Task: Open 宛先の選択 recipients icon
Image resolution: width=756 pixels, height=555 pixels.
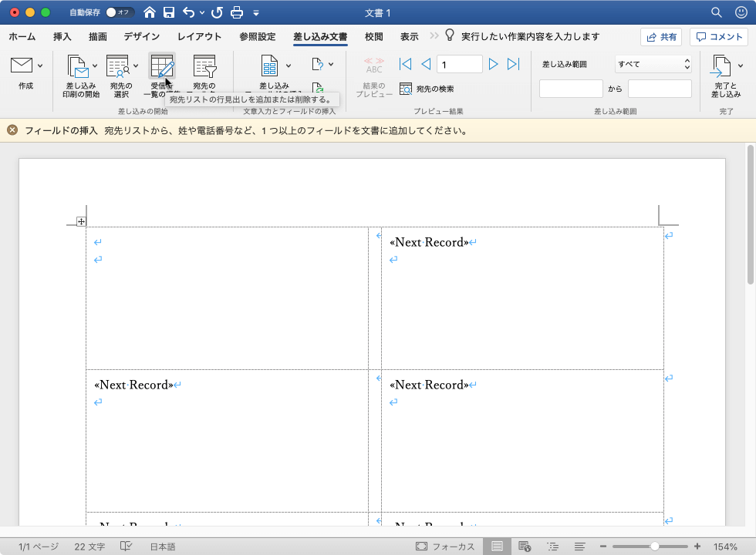Action: (x=118, y=66)
